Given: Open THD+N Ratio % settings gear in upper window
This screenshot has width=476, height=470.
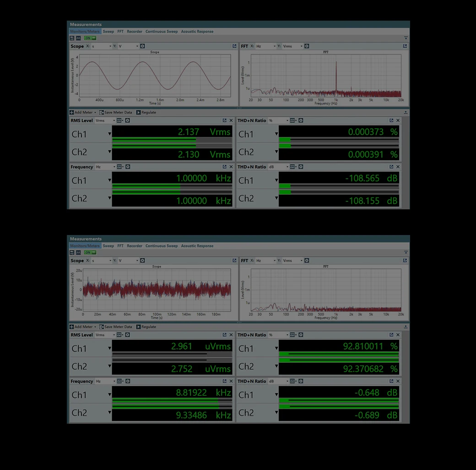Looking at the screenshot, I should click(x=301, y=120).
